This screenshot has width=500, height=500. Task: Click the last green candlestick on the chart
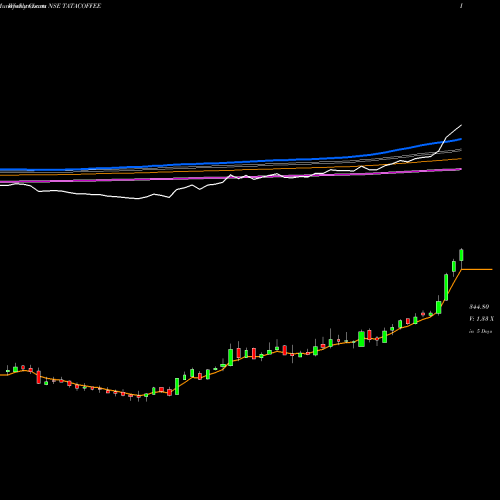tap(462, 255)
